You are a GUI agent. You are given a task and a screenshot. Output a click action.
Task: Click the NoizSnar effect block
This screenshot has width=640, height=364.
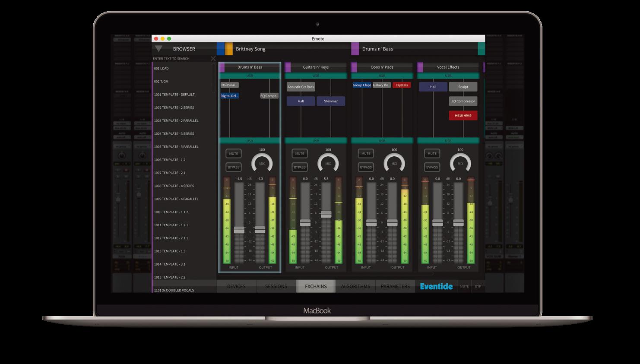click(x=230, y=85)
